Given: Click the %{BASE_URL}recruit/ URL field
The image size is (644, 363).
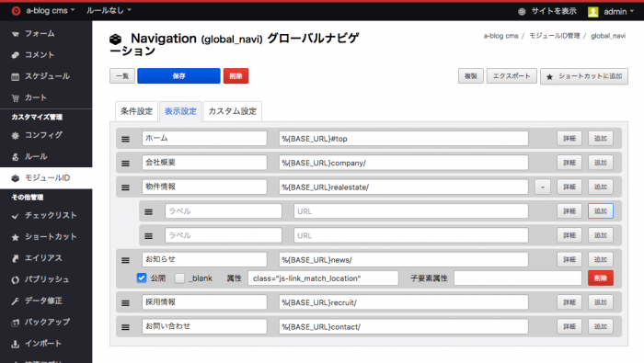Looking at the screenshot, I should tap(403, 302).
